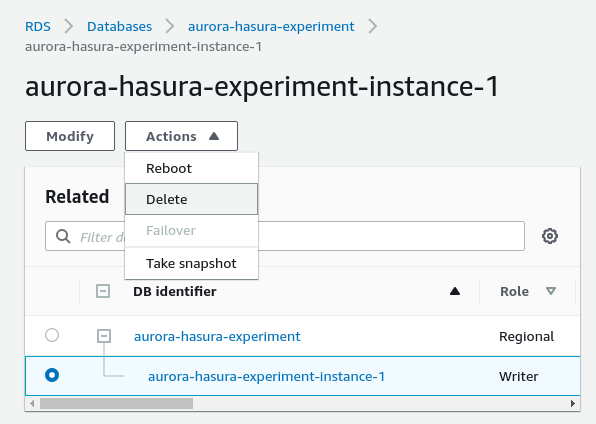Click the aurora-hasura-experiment-instance-1 breadcrumb text
The width and height of the screenshot is (596, 424).
pyautogui.click(x=143, y=47)
